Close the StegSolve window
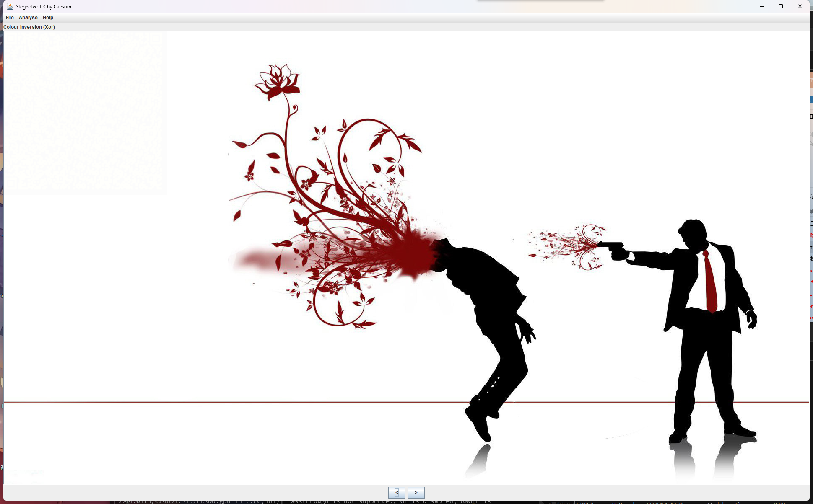 800,6
